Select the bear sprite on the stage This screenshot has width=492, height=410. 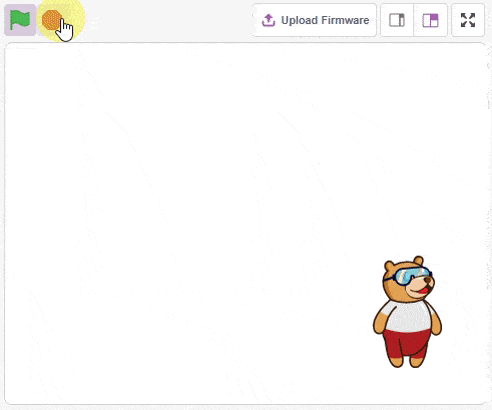coord(407,312)
